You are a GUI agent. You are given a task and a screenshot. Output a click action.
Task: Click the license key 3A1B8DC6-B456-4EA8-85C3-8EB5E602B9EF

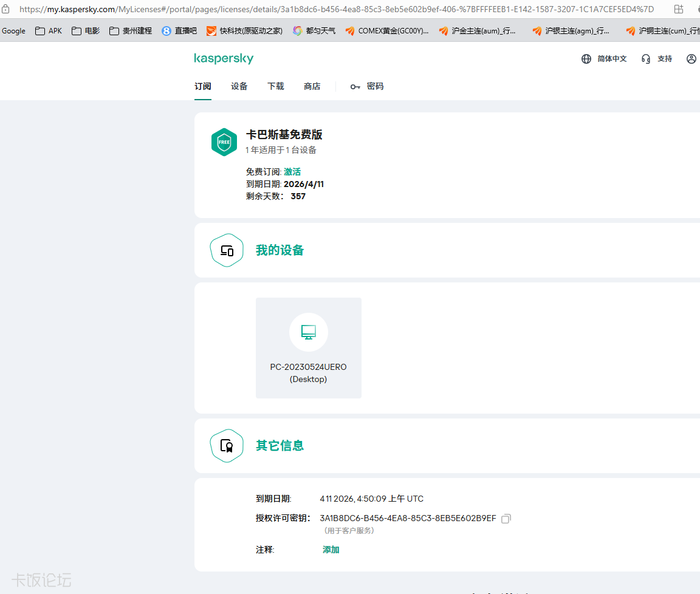click(x=408, y=519)
